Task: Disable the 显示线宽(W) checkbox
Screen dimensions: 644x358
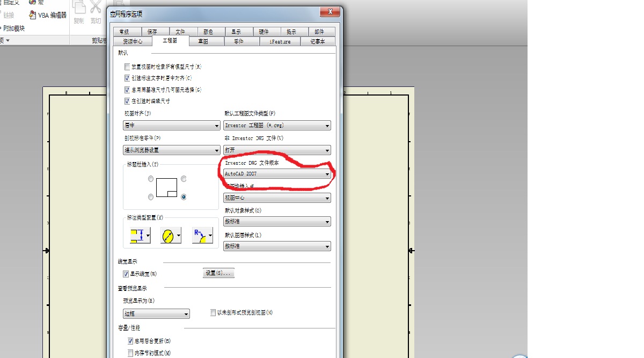Action: coord(126,273)
